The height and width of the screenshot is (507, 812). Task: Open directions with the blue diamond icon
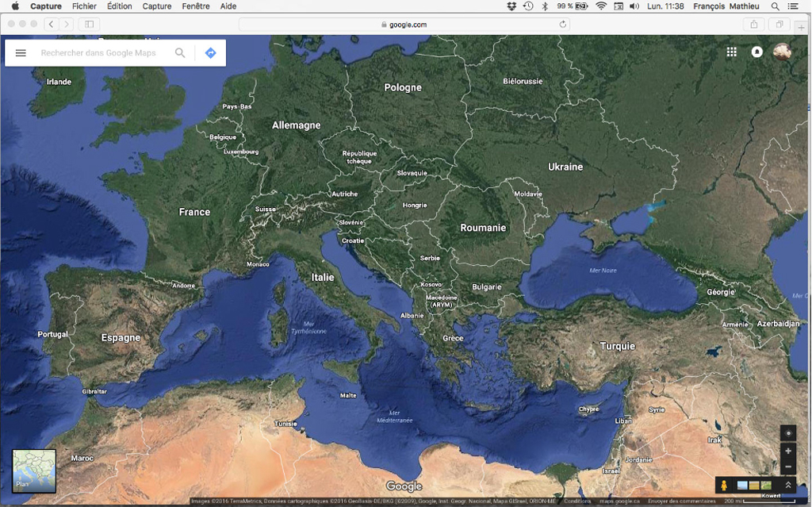[210, 53]
